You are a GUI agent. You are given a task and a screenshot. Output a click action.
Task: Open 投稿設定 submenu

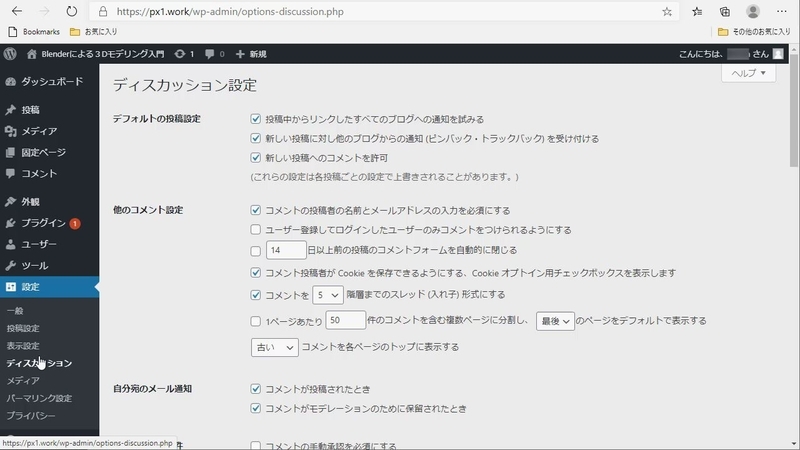[x=23, y=328]
